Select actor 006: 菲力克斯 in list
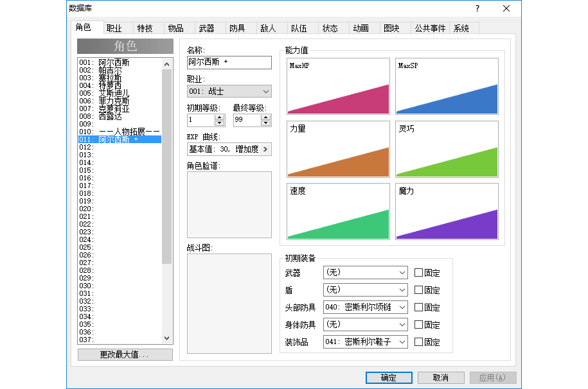The height and width of the screenshot is (389, 588). [120, 101]
